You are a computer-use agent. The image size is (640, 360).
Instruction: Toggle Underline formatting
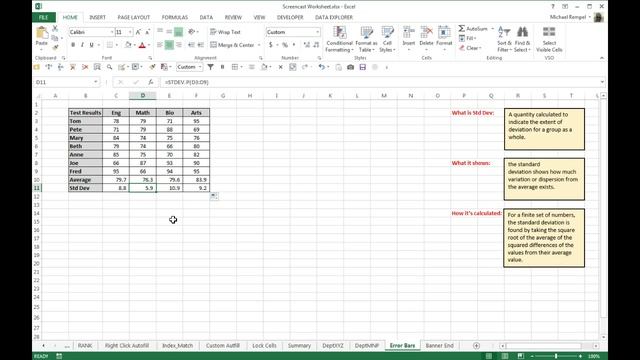(91, 45)
